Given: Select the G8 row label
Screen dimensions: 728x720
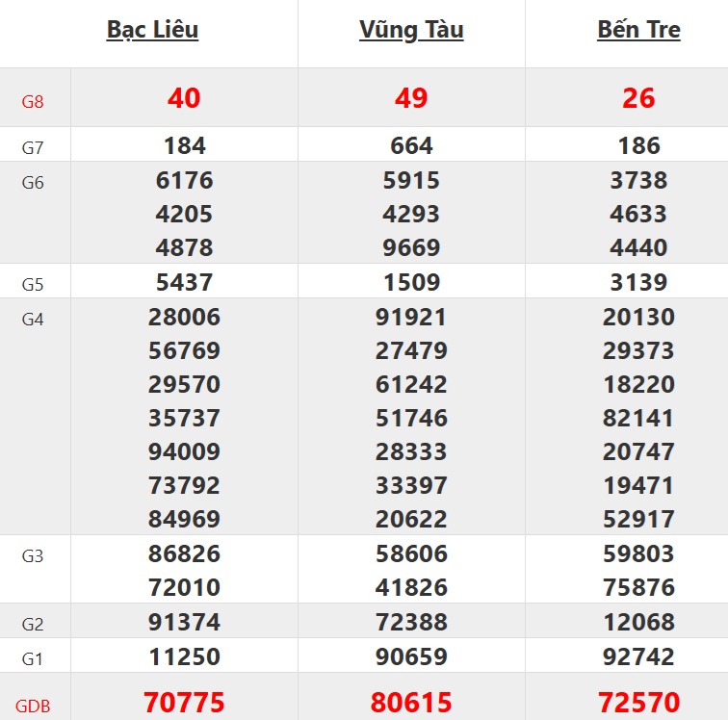Looking at the screenshot, I should tap(33, 101).
